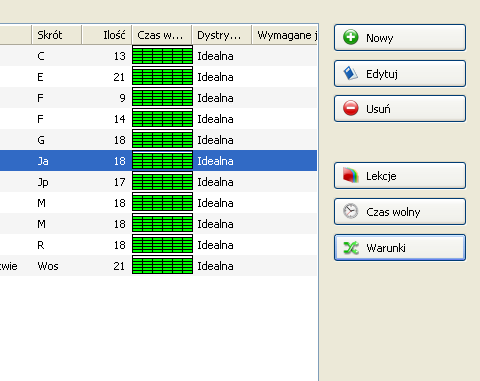480x381 pixels.
Task: Click the green plus icon on Nowy
Action: click(351, 37)
